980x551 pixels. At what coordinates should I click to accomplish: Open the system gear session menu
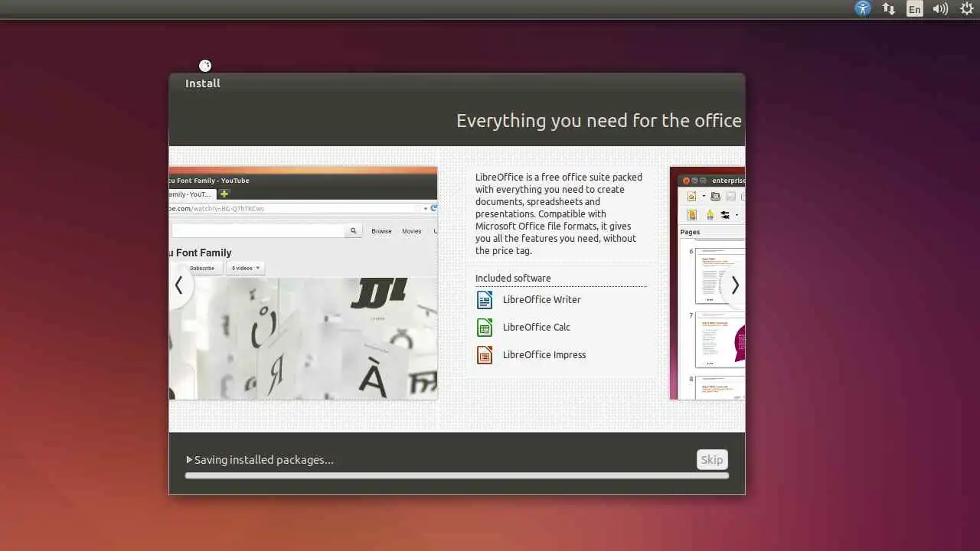(967, 8)
